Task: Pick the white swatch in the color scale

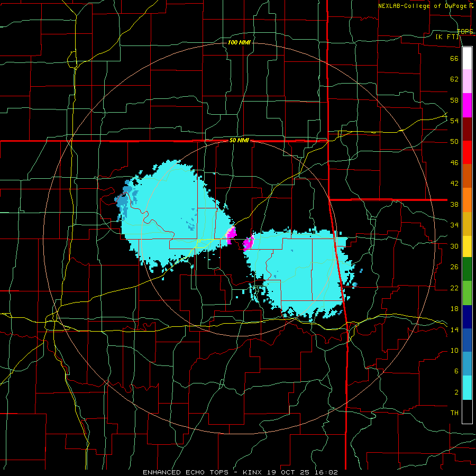Action: click(x=467, y=58)
